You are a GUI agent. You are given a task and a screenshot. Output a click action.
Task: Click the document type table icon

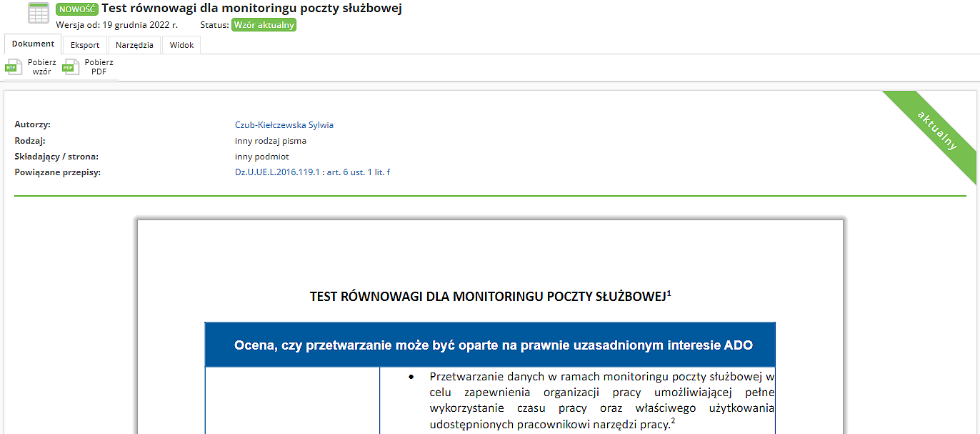click(x=39, y=13)
